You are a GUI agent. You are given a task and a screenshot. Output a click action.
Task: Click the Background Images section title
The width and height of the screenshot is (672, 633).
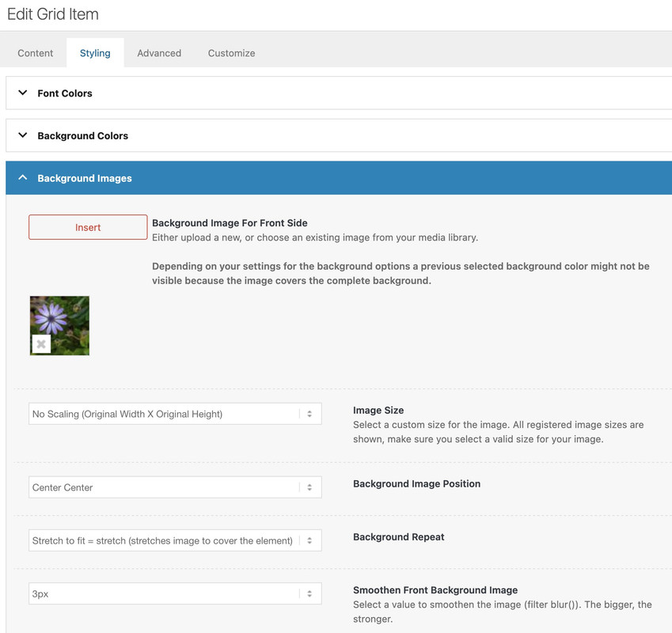tap(85, 178)
